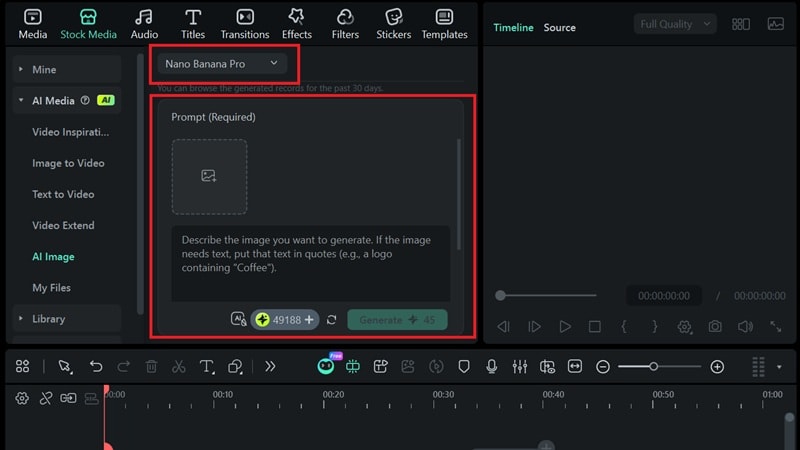Undo the last action

pos(96,366)
